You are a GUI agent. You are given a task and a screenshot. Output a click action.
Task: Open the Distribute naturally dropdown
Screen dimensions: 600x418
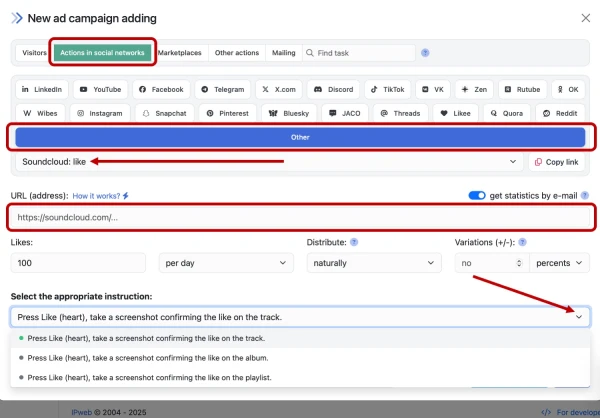(x=373, y=263)
